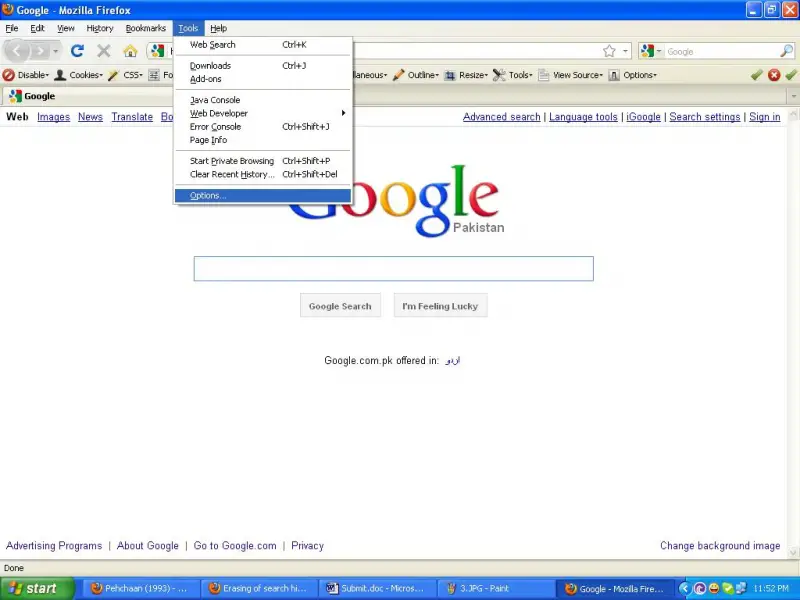Open the back/forward history dropdown arrow

click(56, 51)
